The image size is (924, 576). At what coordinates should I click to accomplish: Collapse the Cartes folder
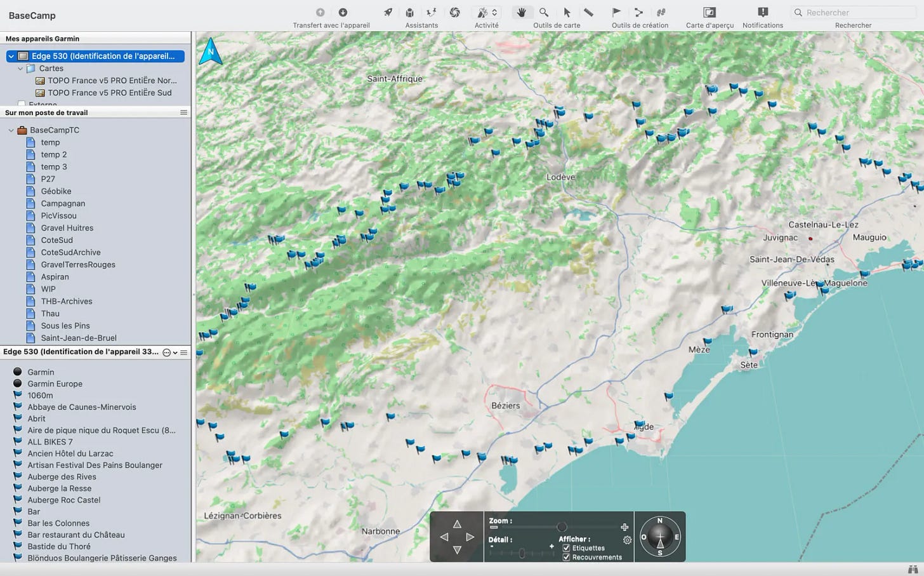[20, 69]
